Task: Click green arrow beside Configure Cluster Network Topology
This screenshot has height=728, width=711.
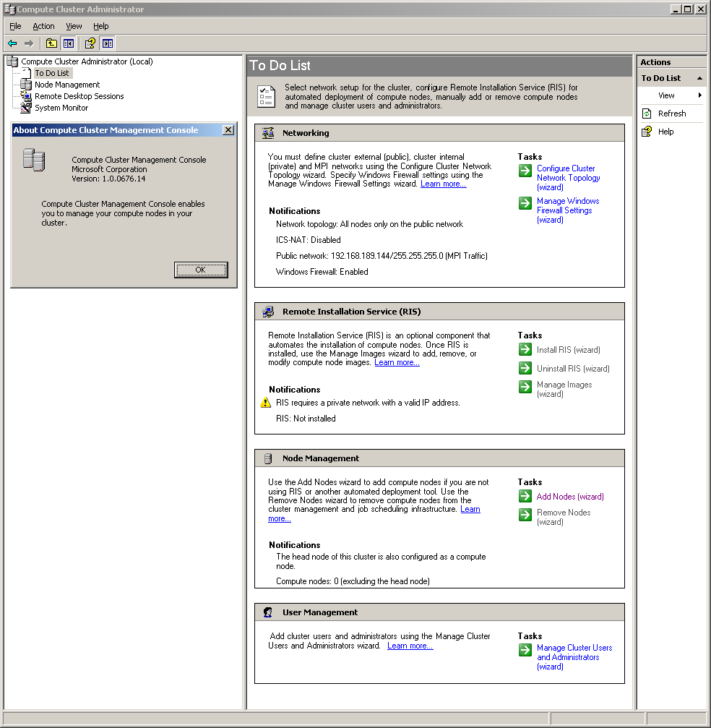Action: pyautogui.click(x=525, y=171)
